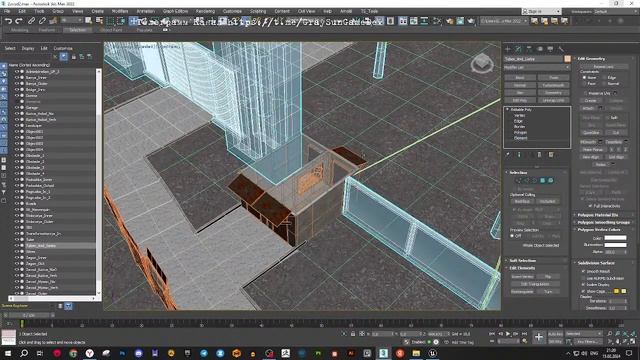The image size is (640, 360).
Task: Toggle selection lock icon in status bar
Action: 353,334
